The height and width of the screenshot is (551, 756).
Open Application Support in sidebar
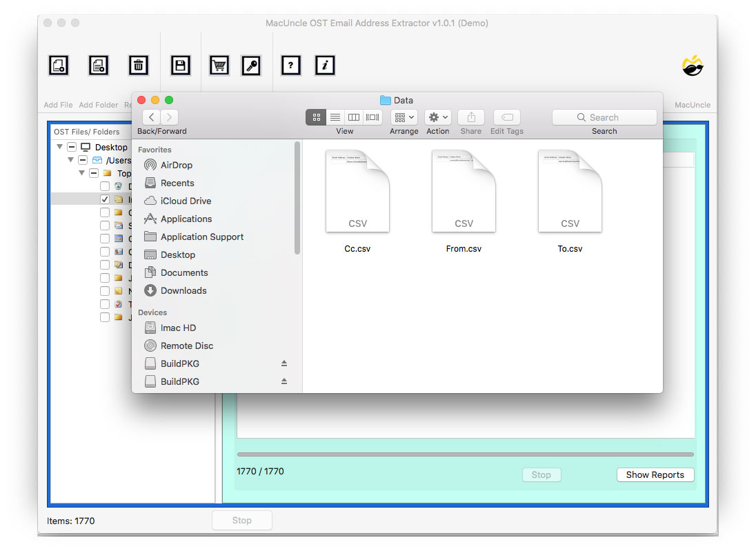tap(202, 237)
